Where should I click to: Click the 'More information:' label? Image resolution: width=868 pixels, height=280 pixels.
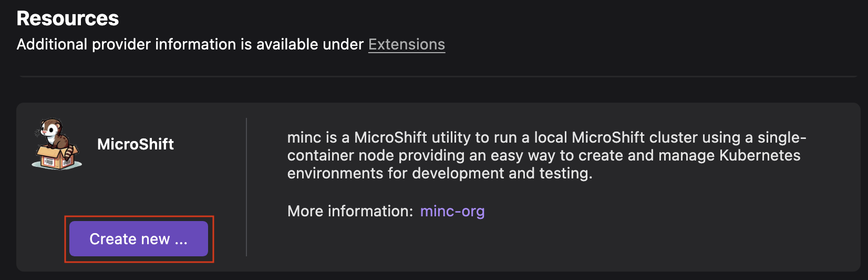[x=350, y=211]
